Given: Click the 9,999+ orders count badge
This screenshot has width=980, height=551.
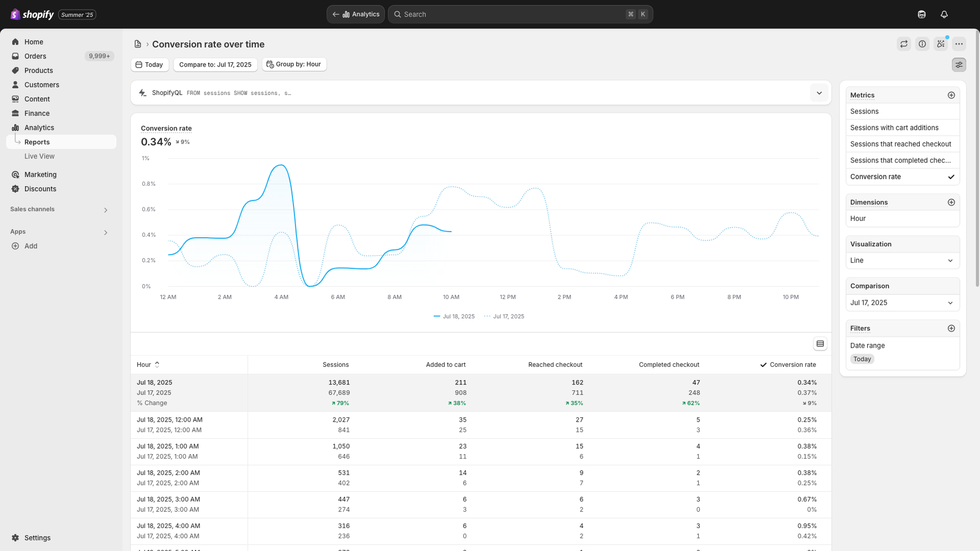Looking at the screenshot, I should coord(99,56).
